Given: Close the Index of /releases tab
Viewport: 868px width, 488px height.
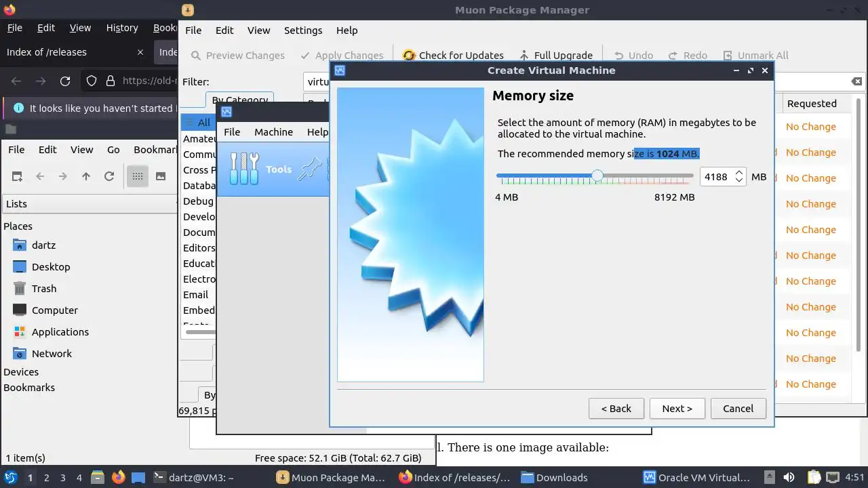Looking at the screenshot, I should click(140, 52).
